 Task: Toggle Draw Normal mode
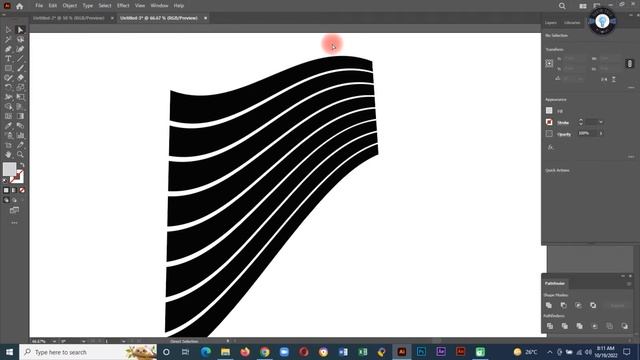click(6, 200)
